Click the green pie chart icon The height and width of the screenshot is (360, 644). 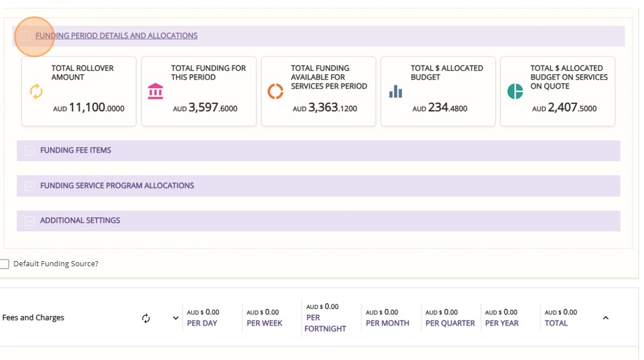pyautogui.click(x=515, y=91)
